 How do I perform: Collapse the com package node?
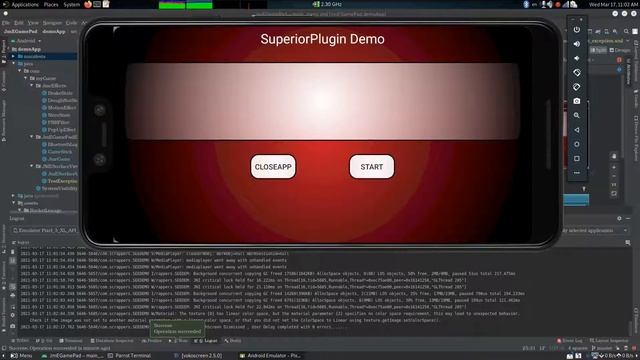click(x=20, y=71)
